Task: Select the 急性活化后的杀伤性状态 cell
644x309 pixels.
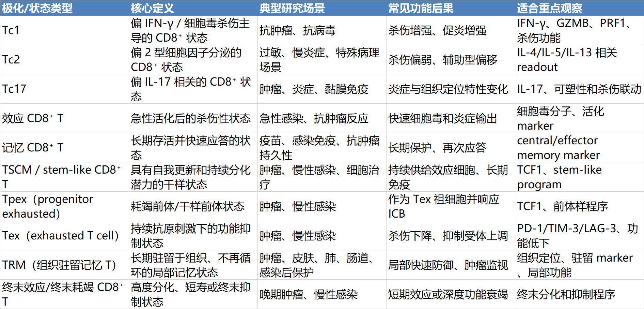Action: (191, 118)
